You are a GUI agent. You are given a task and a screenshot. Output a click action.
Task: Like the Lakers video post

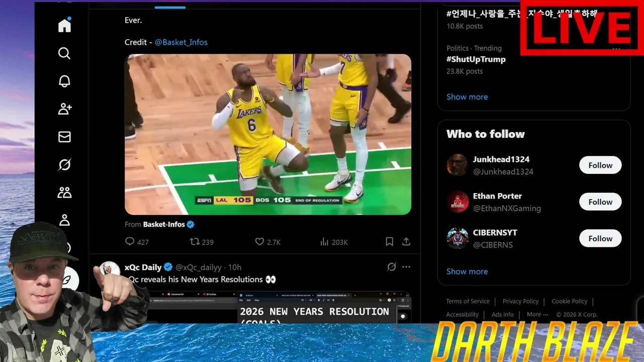268,242
